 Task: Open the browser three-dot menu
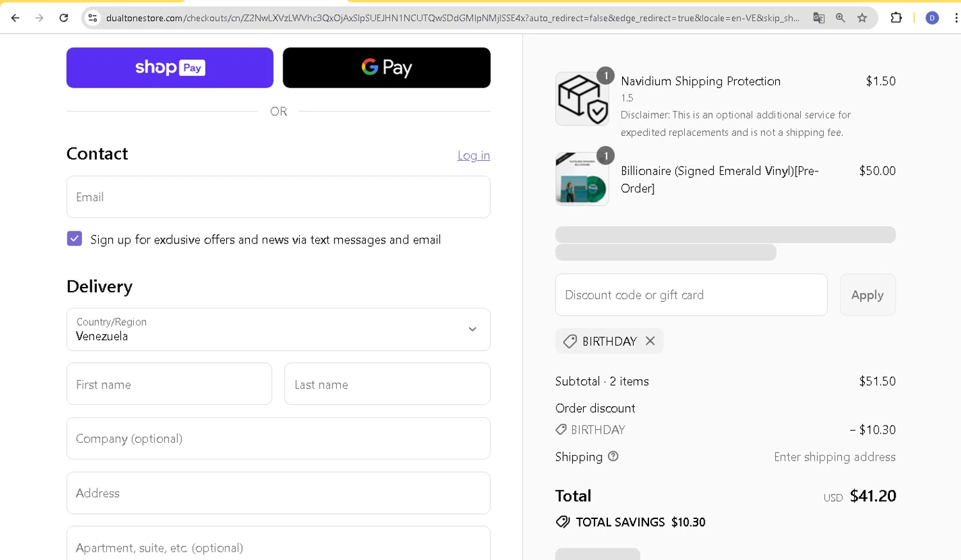coord(956,18)
